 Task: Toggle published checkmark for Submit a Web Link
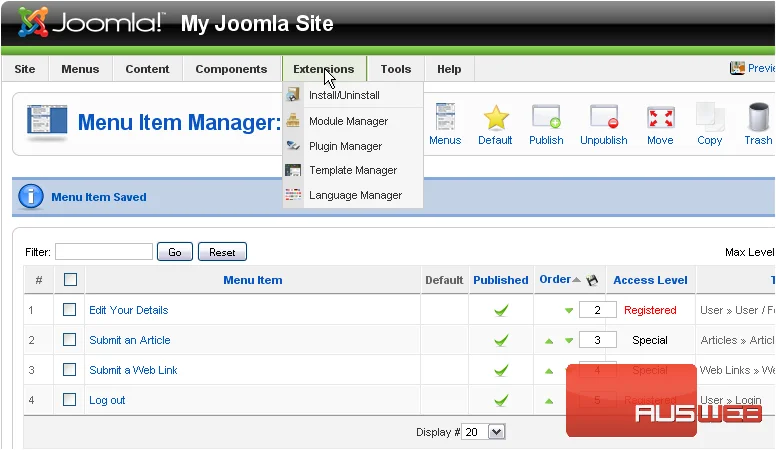(501, 370)
